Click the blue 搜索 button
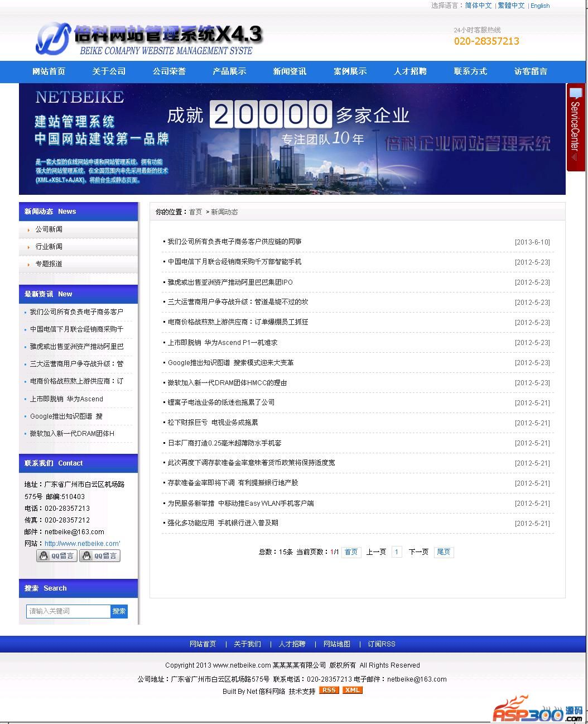 pyautogui.click(x=119, y=611)
